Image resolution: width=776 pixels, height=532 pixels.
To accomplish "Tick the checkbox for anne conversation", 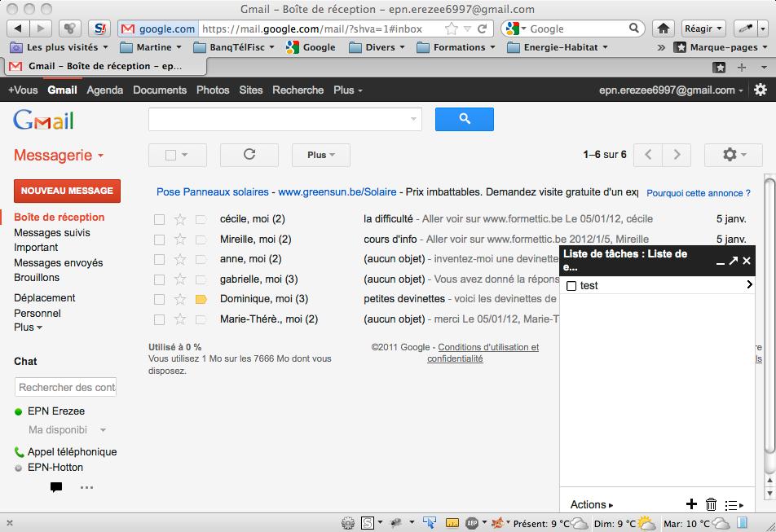I will (160, 260).
